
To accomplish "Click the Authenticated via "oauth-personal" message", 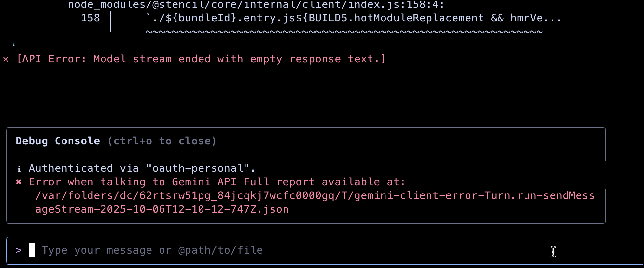I will (x=142, y=168).
